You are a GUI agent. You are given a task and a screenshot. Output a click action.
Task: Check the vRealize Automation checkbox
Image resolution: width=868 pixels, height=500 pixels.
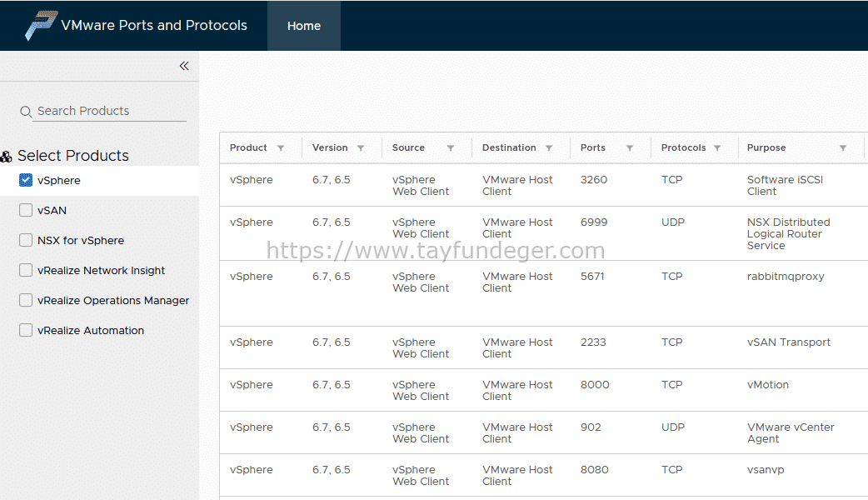(x=26, y=329)
